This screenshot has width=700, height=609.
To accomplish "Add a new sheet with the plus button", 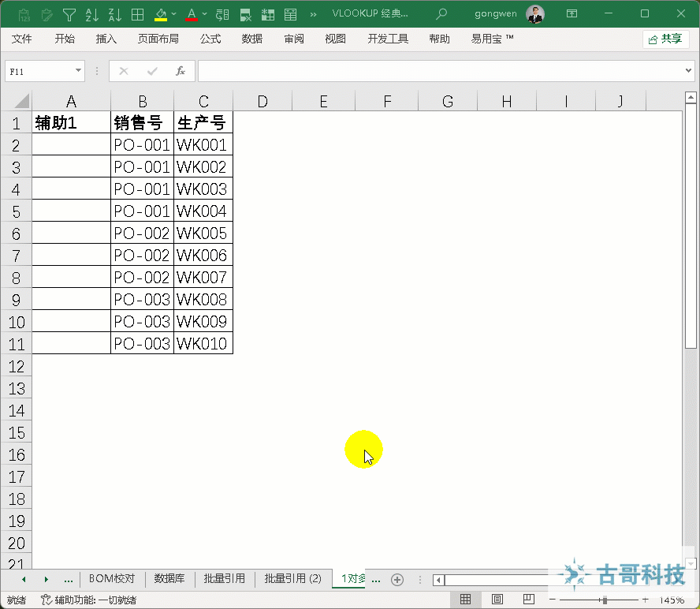I will tap(397, 580).
